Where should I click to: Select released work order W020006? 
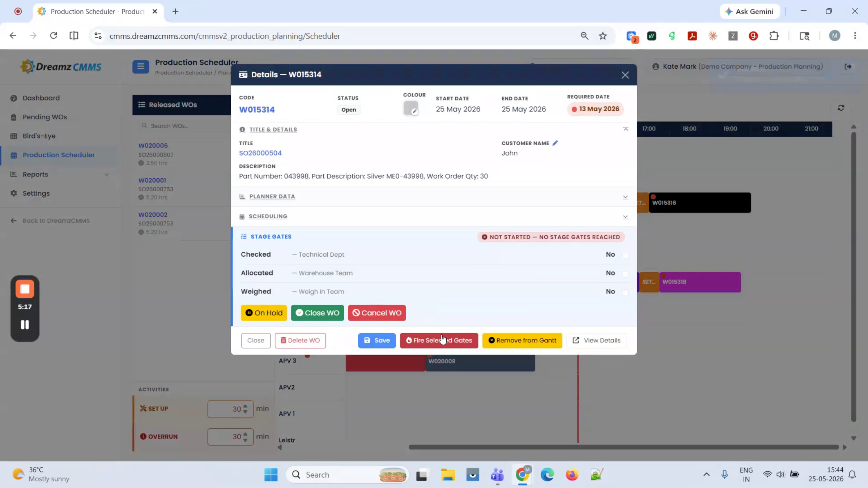[x=153, y=145]
